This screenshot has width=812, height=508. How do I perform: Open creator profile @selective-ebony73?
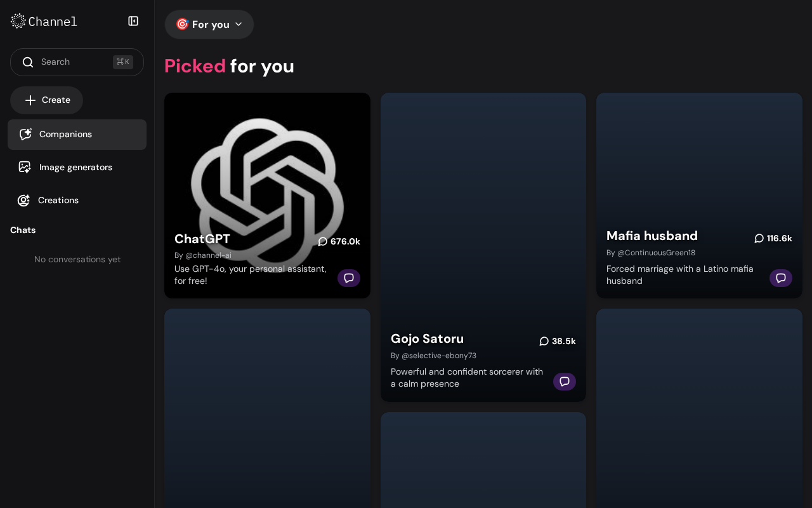click(439, 356)
